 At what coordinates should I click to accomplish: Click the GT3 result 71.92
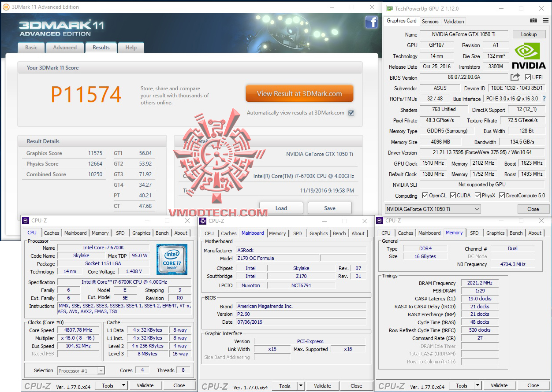(x=145, y=174)
